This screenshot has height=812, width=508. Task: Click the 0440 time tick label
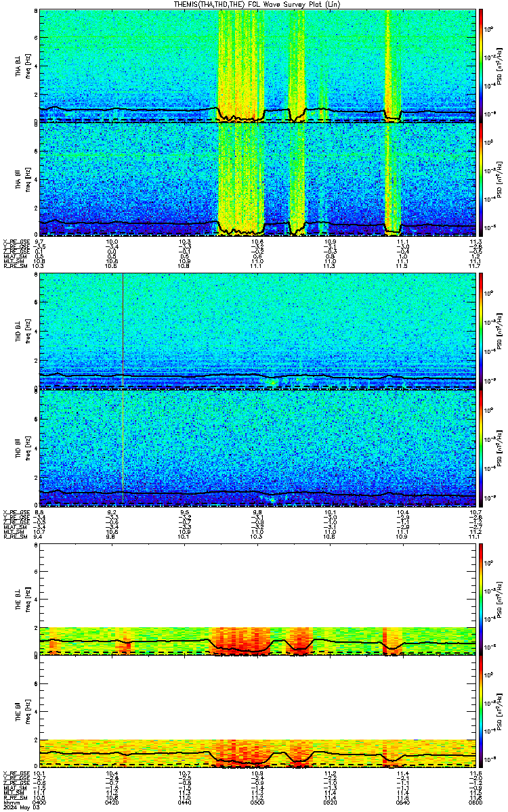[184, 803]
